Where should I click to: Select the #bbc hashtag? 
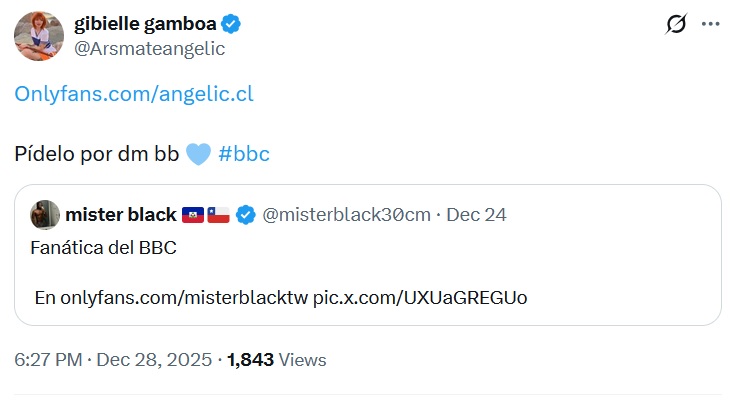tap(244, 155)
